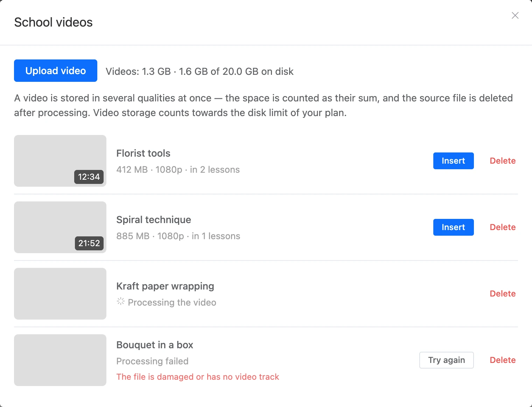Click the video storage explanation paragraph
Image resolution: width=532 pixels, height=407 pixels.
click(x=264, y=105)
